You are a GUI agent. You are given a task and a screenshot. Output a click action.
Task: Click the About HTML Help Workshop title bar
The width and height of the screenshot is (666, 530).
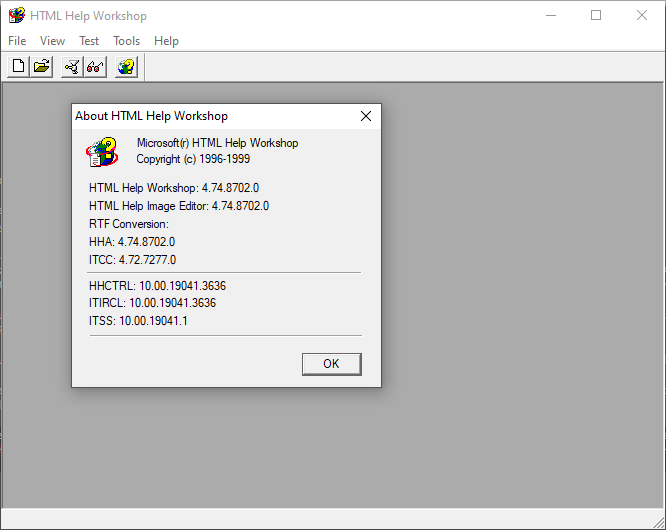(200, 116)
